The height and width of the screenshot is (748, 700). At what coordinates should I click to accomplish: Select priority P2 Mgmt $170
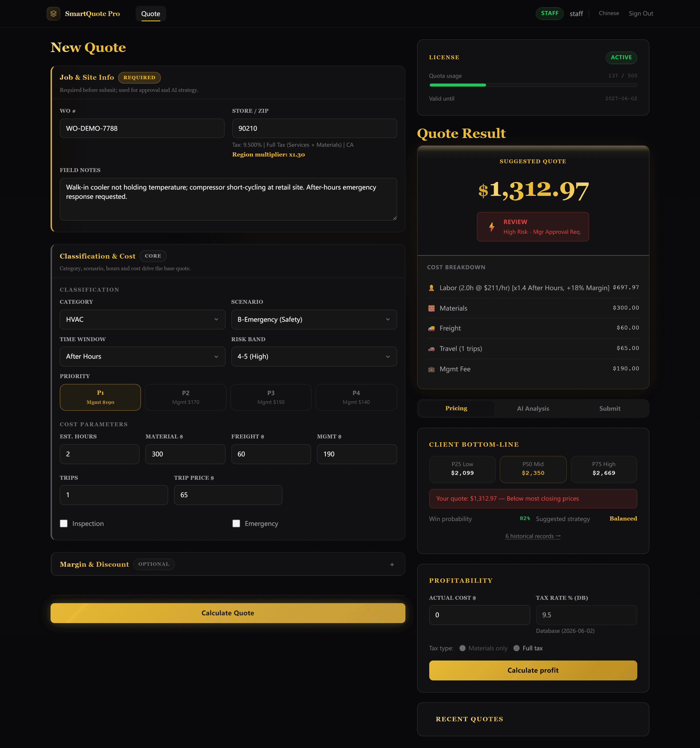(185, 397)
